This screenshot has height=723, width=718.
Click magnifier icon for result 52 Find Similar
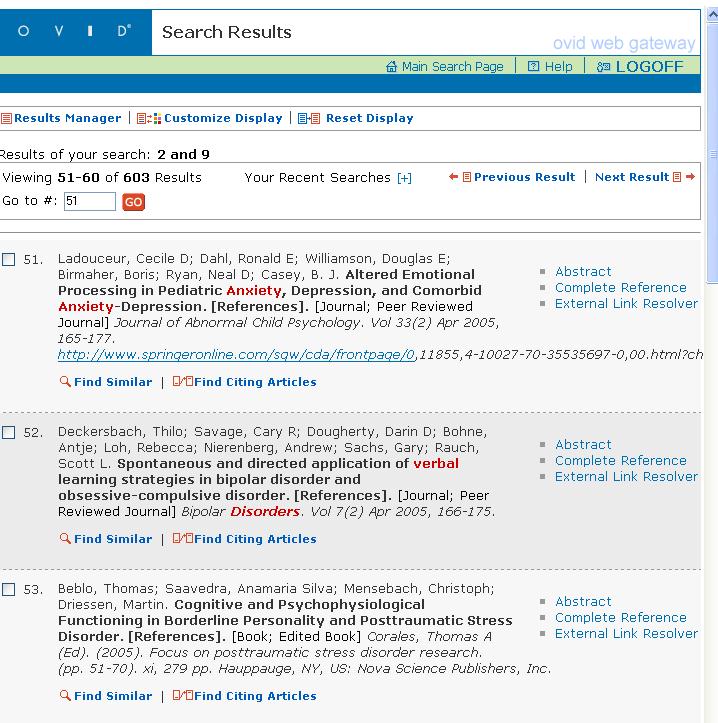[x=65, y=538]
